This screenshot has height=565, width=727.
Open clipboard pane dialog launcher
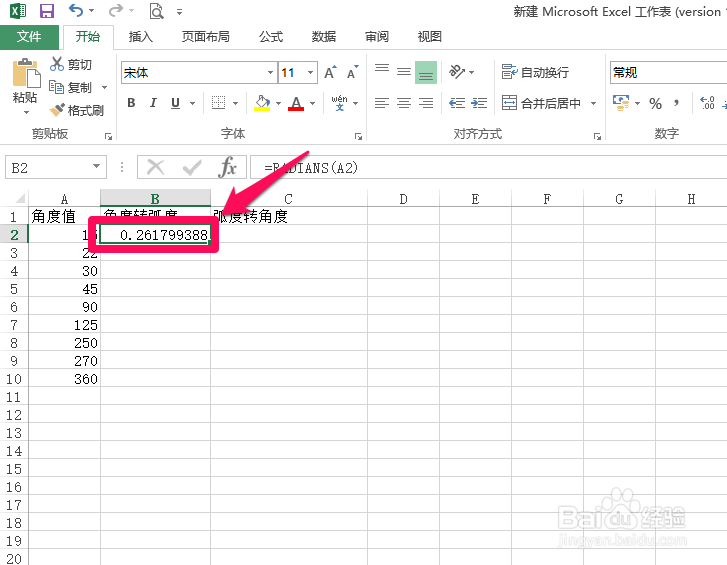[x=108, y=136]
